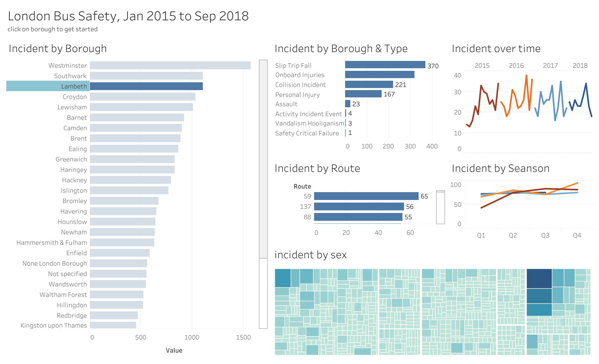Click the Greenwich borough label
This screenshot has width=599, height=364.
point(71,159)
